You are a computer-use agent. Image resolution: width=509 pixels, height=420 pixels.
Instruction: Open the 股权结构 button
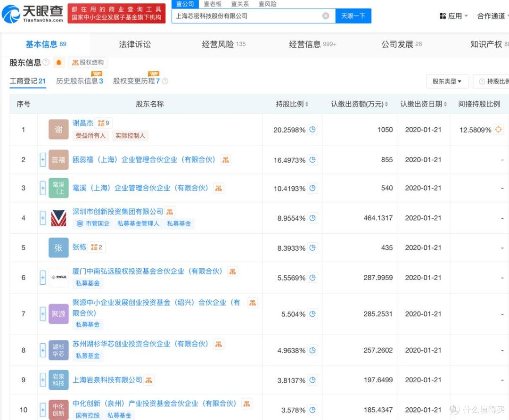pyautogui.click(x=88, y=62)
